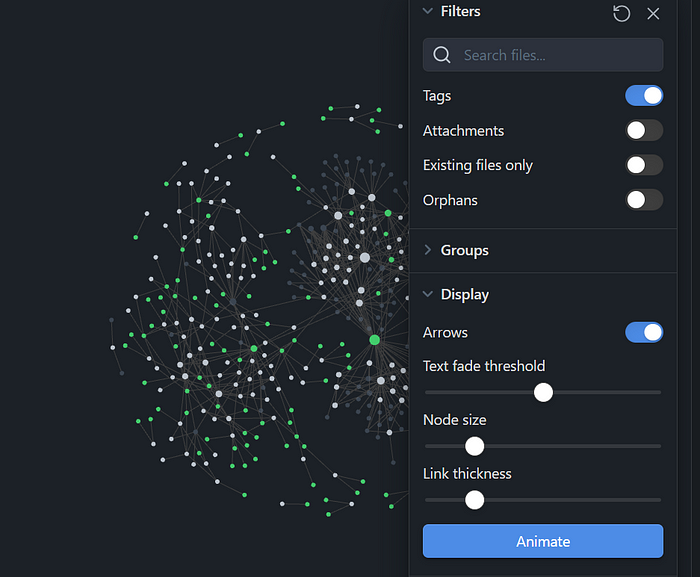Close the graph settings panel
The image size is (700, 577).
click(653, 13)
